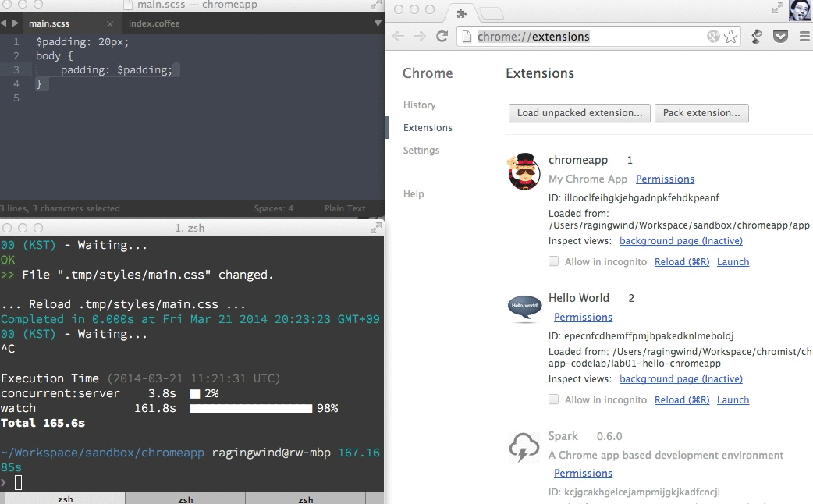Click Pack extension button
This screenshot has height=504, width=813.
[x=701, y=113]
